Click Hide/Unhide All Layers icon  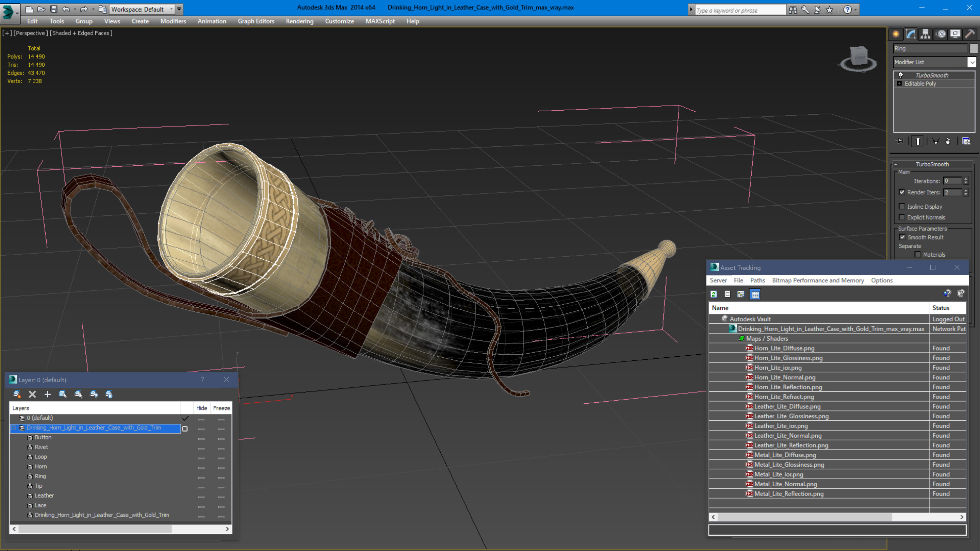94,394
